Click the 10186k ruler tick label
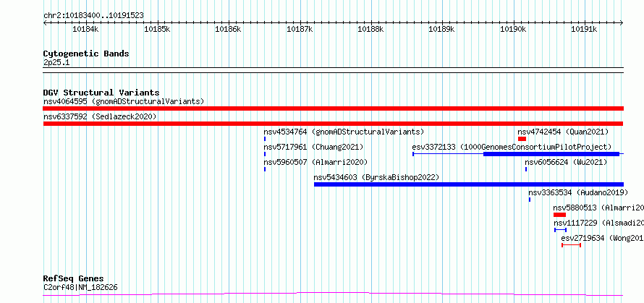The width and height of the screenshot is (644, 303). click(228, 29)
